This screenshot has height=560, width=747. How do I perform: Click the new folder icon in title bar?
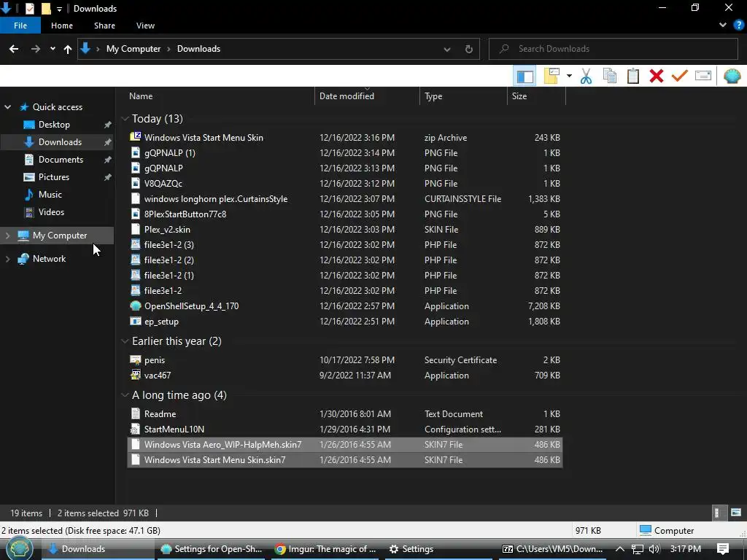[x=46, y=9]
